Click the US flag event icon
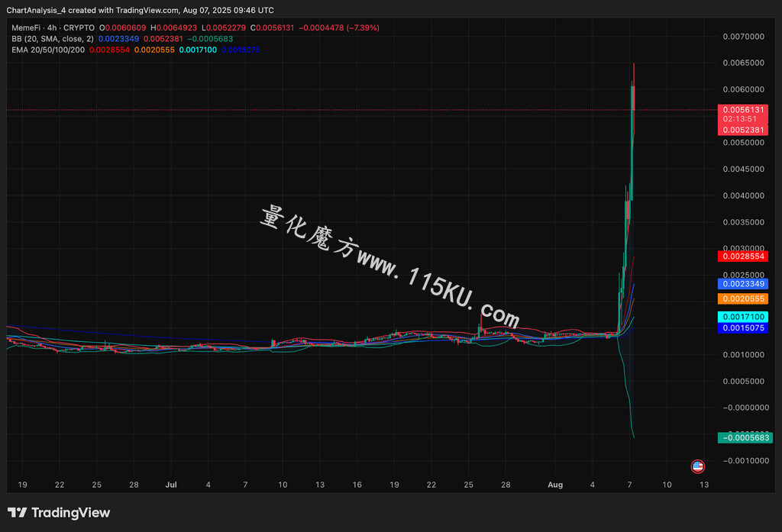 pyautogui.click(x=698, y=466)
